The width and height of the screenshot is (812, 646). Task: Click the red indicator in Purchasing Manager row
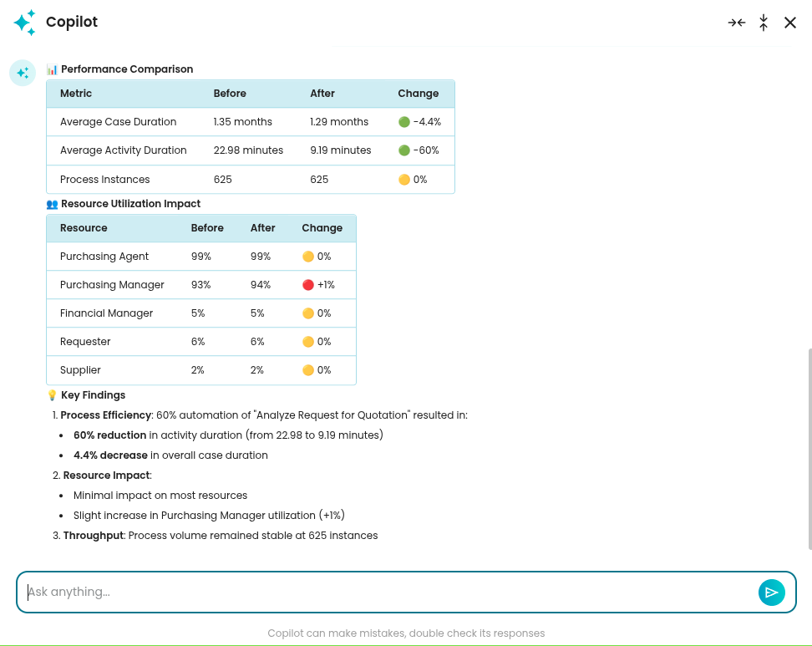308,285
